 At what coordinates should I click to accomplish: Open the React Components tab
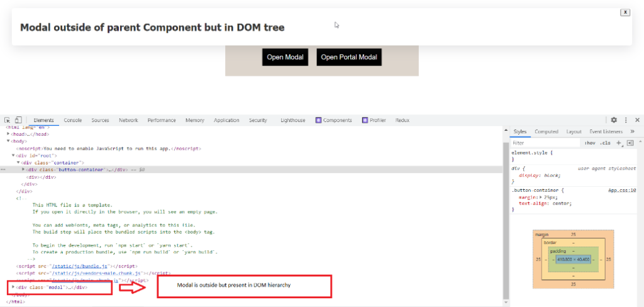coord(333,120)
